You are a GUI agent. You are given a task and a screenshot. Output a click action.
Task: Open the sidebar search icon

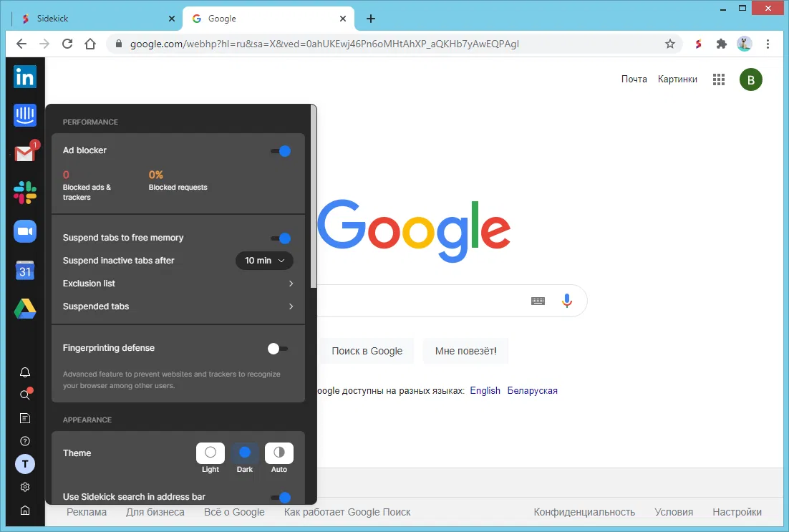point(24,395)
